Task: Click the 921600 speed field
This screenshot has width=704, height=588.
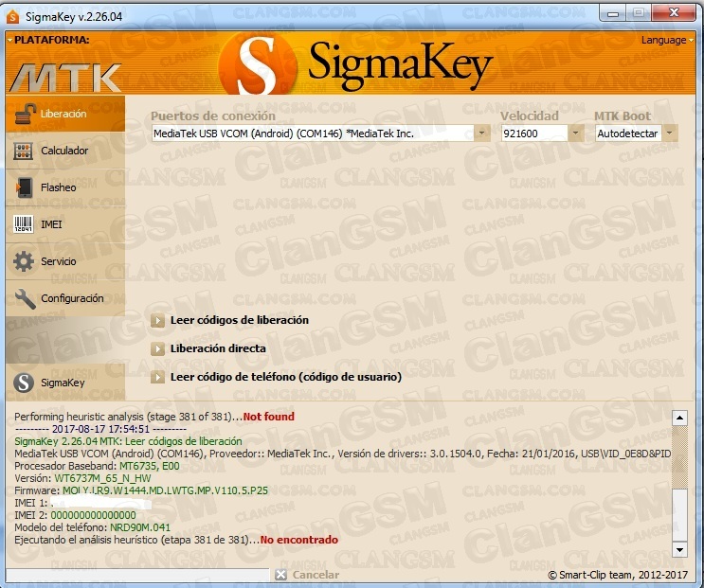Action: point(534,134)
